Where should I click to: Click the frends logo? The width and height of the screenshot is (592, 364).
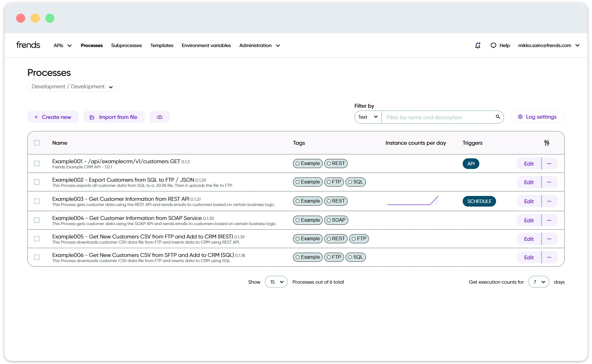28,45
